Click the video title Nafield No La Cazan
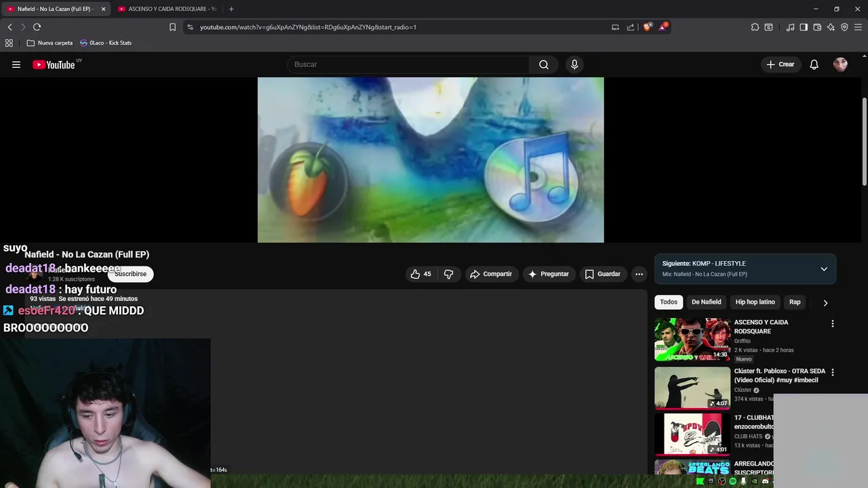 tap(87, 254)
